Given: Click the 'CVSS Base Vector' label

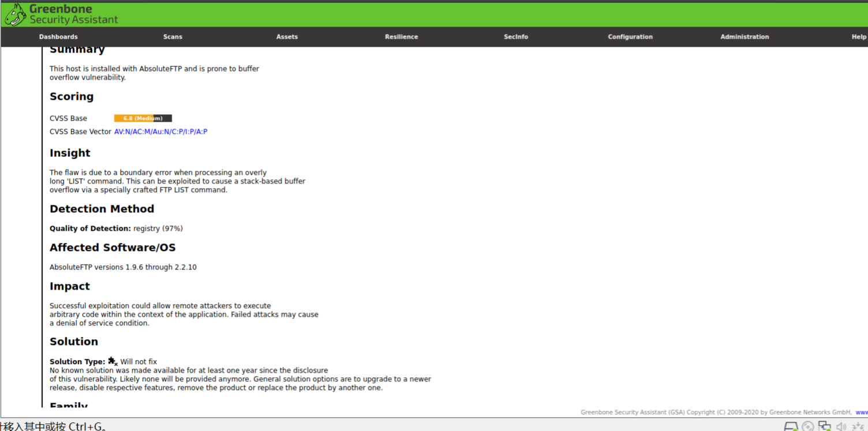Looking at the screenshot, I should 80,132.
